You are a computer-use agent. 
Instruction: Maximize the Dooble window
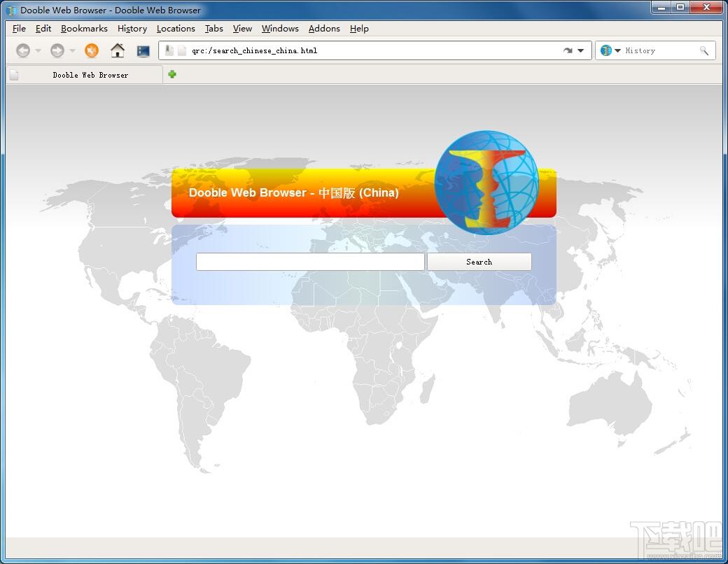tap(680, 8)
